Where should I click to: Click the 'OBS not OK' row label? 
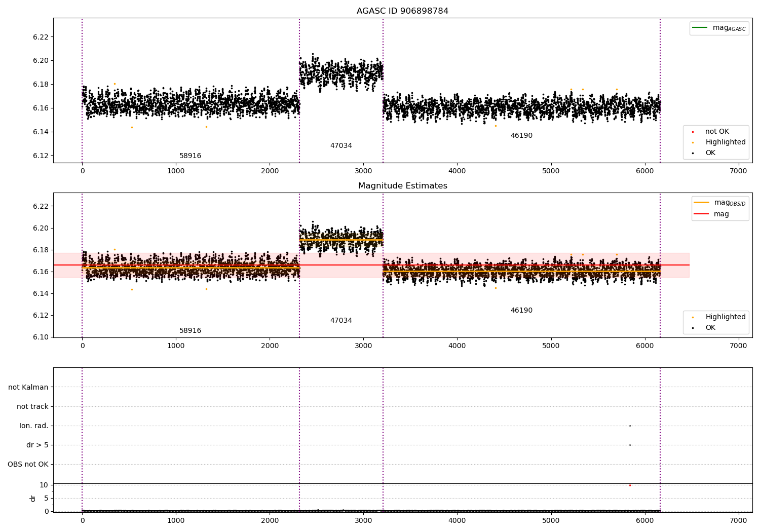[x=28, y=464]
